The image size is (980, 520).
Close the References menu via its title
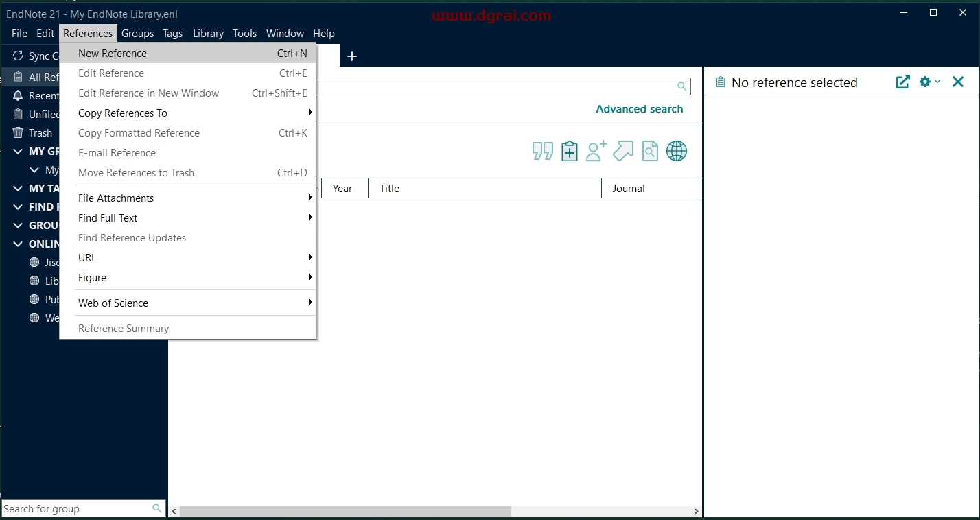88,33
